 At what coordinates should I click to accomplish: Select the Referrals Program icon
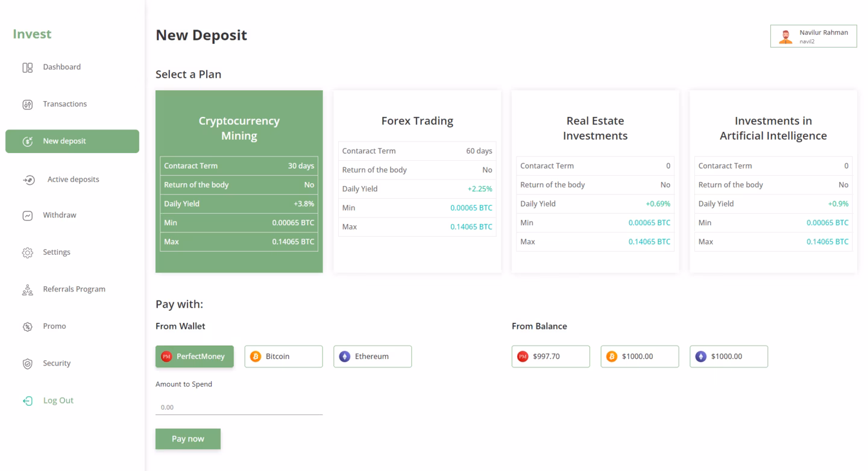coord(27,289)
